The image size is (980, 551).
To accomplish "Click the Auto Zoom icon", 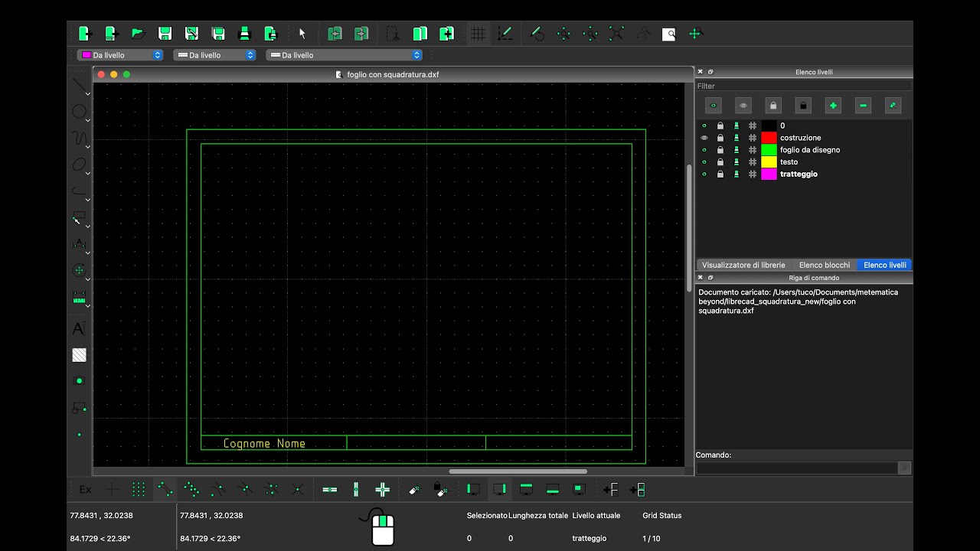I will tap(616, 34).
